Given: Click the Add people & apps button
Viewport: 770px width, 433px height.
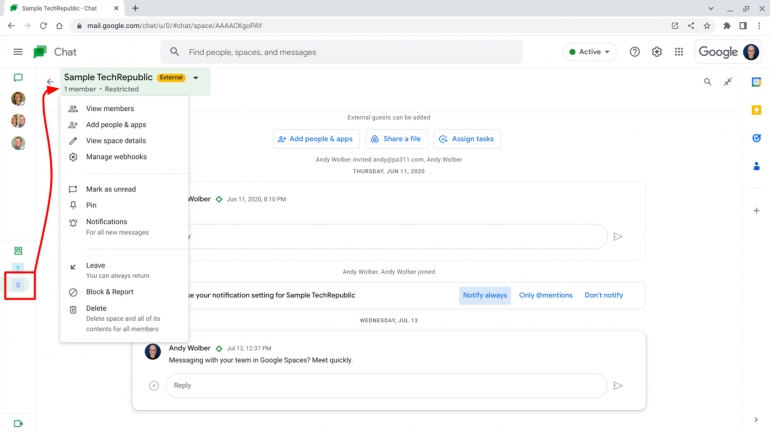Looking at the screenshot, I should tap(315, 139).
